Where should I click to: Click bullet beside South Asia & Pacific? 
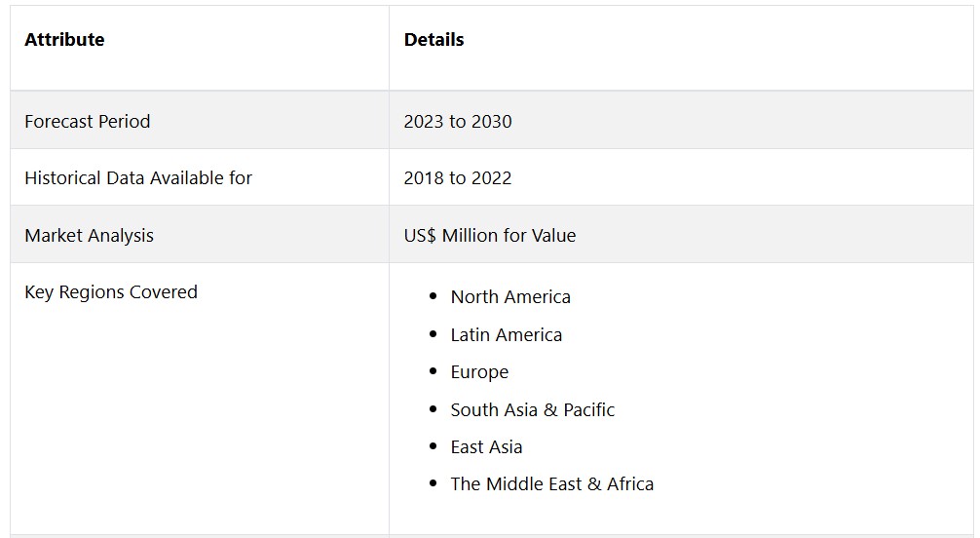[433, 410]
